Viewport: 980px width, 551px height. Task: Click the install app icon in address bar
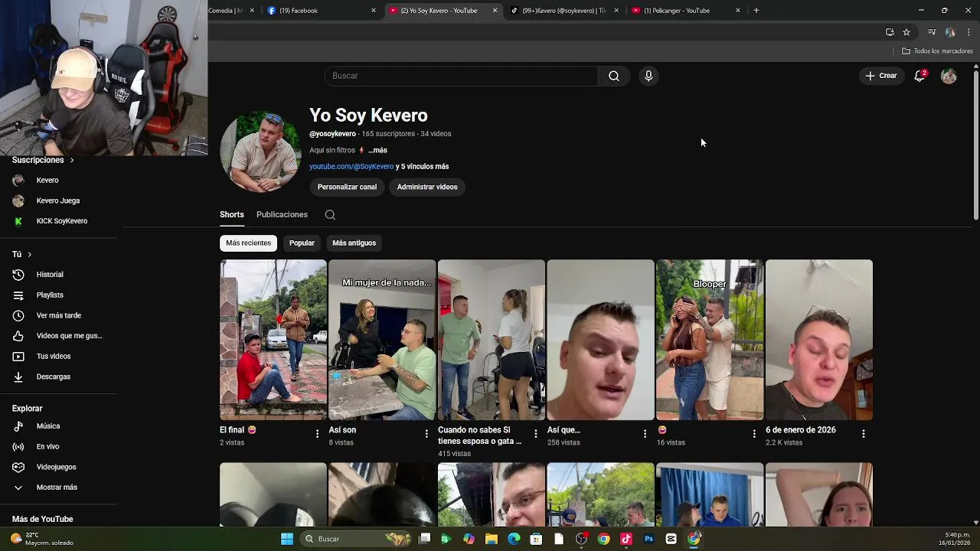point(890,32)
